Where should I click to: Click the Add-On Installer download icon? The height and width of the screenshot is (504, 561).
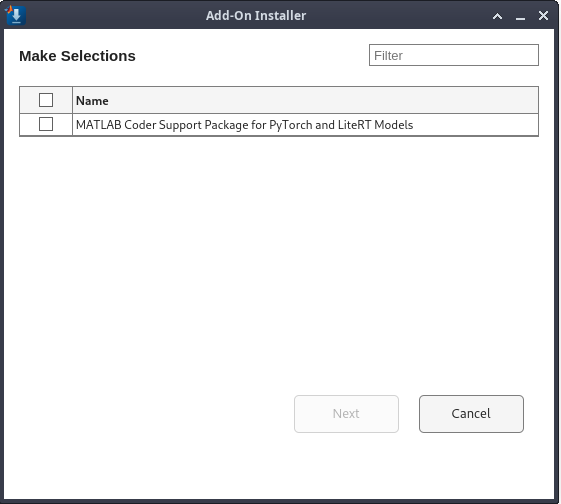(15, 15)
